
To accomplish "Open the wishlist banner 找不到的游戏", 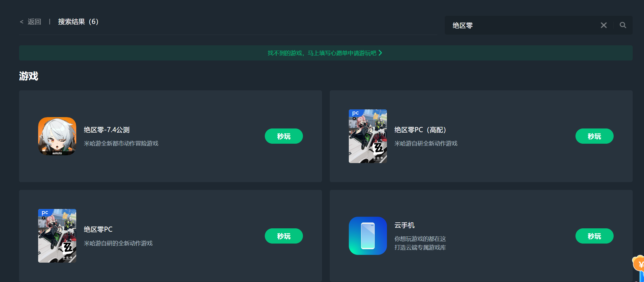I will point(326,53).
